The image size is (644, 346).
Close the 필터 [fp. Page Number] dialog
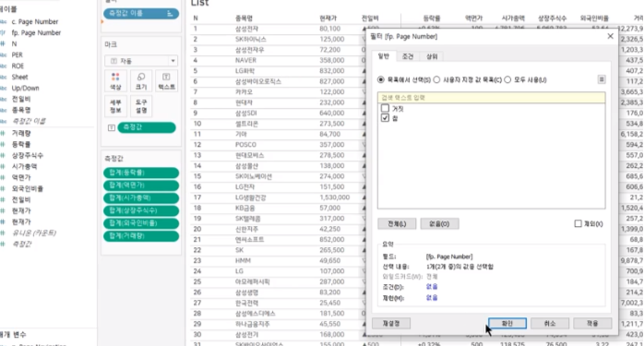[x=610, y=36]
